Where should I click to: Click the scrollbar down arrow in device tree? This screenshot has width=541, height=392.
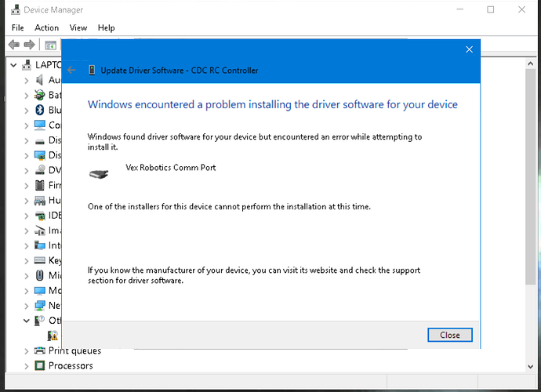pos(530,366)
